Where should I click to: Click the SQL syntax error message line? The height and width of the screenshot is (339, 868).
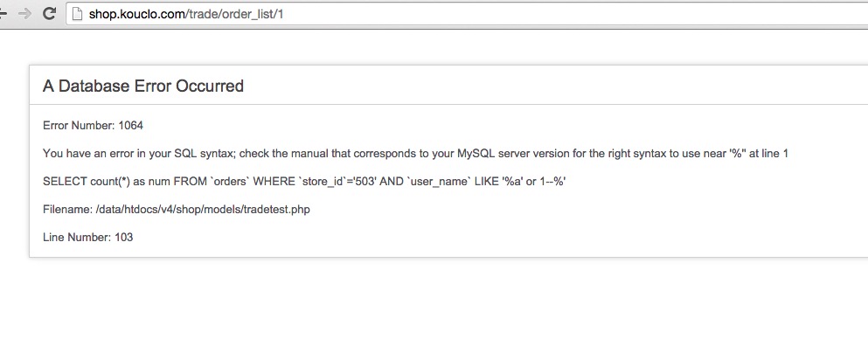click(415, 153)
